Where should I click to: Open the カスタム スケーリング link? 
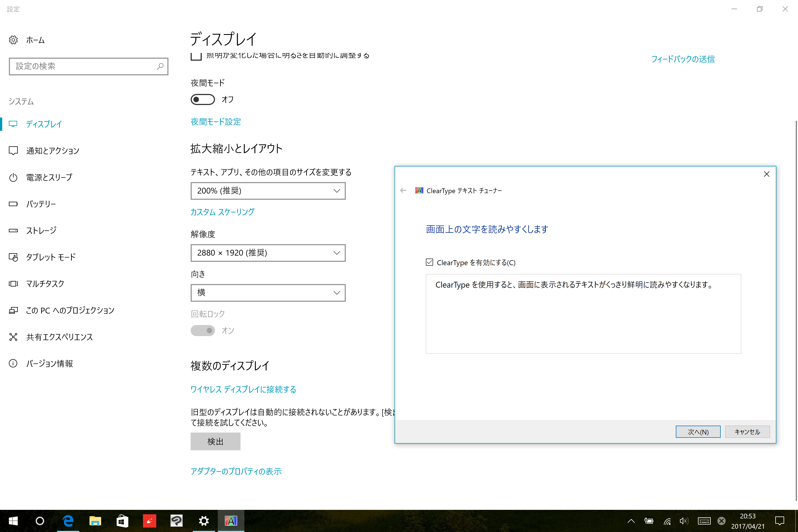pyautogui.click(x=222, y=212)
